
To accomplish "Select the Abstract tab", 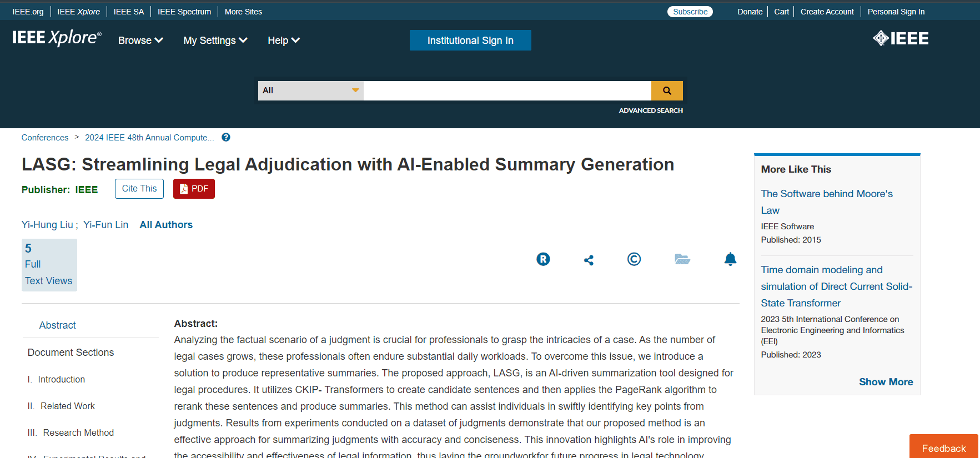I will (58, 325).
